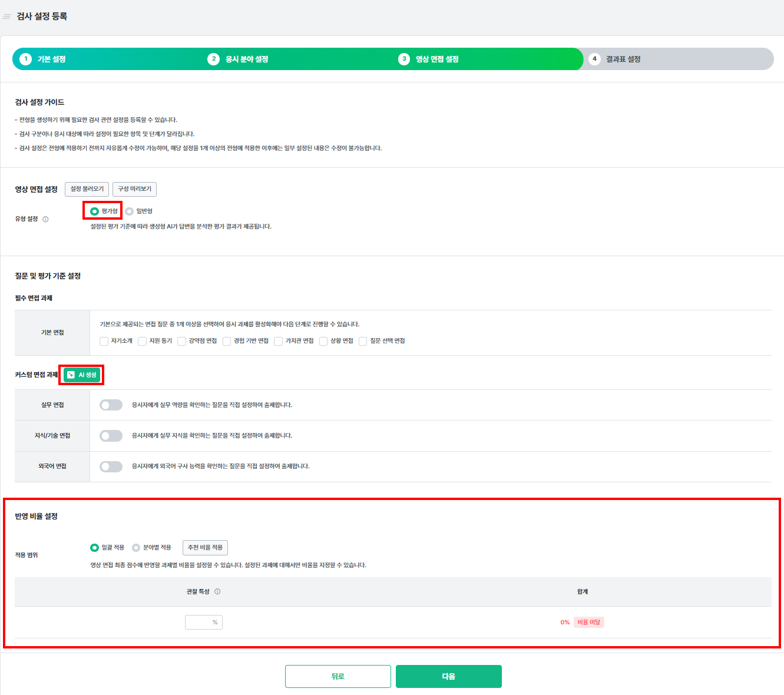Click the 합계 column header
784x695 pixels.
pyautogui.click(x=583, y=591)
